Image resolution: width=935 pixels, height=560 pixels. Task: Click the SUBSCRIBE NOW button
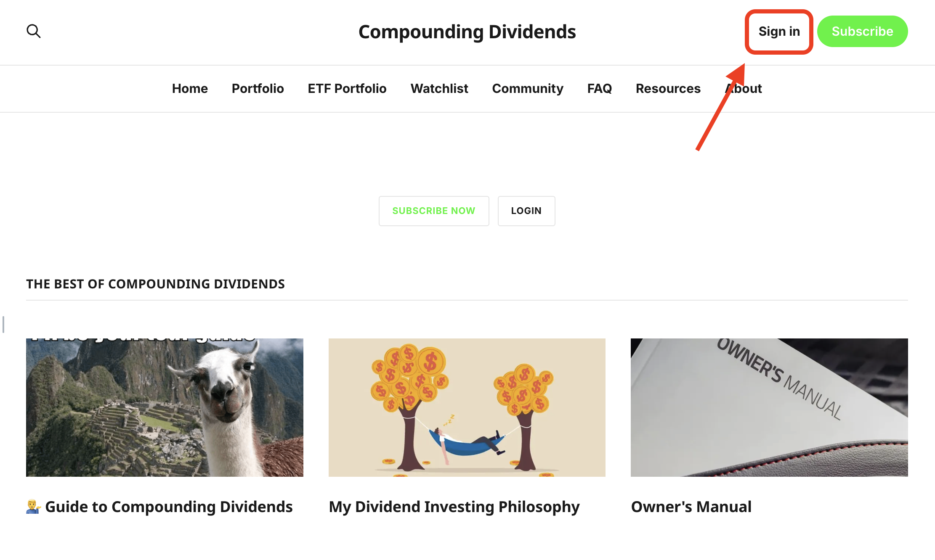(x=433, y=211)
